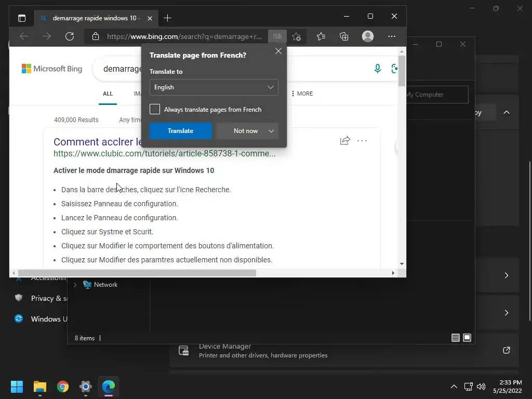Open the Any time filter dropdown
Image resolution: width=532 pixels, height=399 pixels.
130,120
